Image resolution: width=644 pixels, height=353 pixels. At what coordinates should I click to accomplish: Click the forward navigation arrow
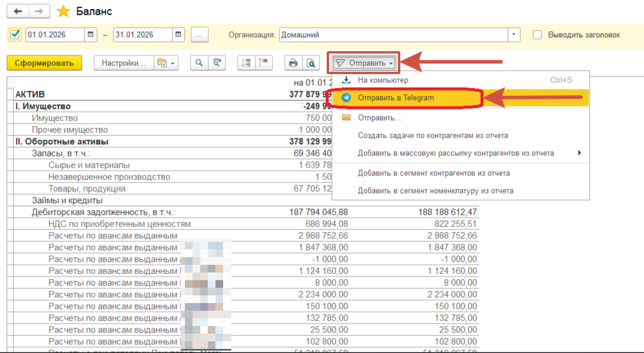pyautogui.click(x=39, y=11)
